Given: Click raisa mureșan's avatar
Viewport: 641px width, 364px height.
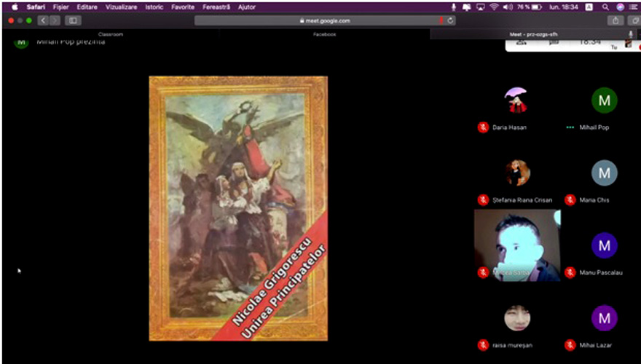Looking at the screenshot, I should pos(517,318).
